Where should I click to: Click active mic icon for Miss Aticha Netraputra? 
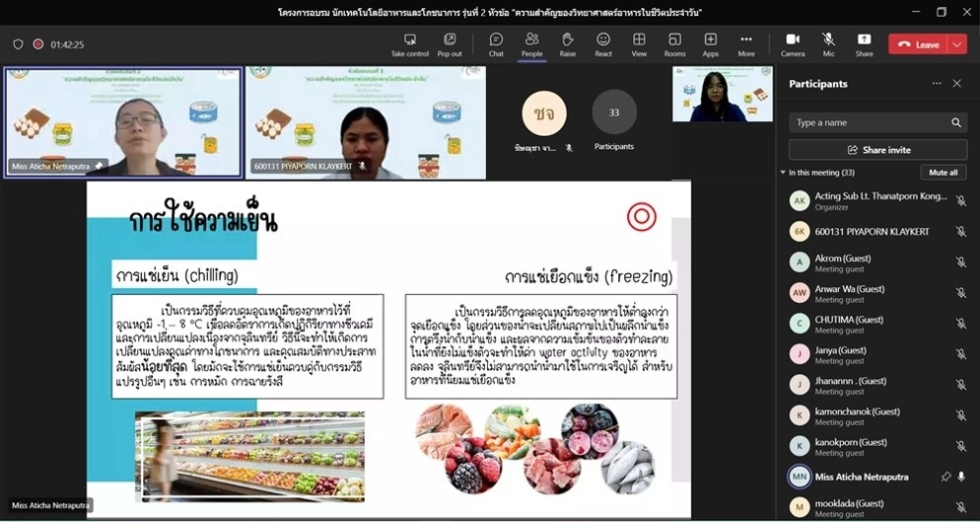(961, 477)
